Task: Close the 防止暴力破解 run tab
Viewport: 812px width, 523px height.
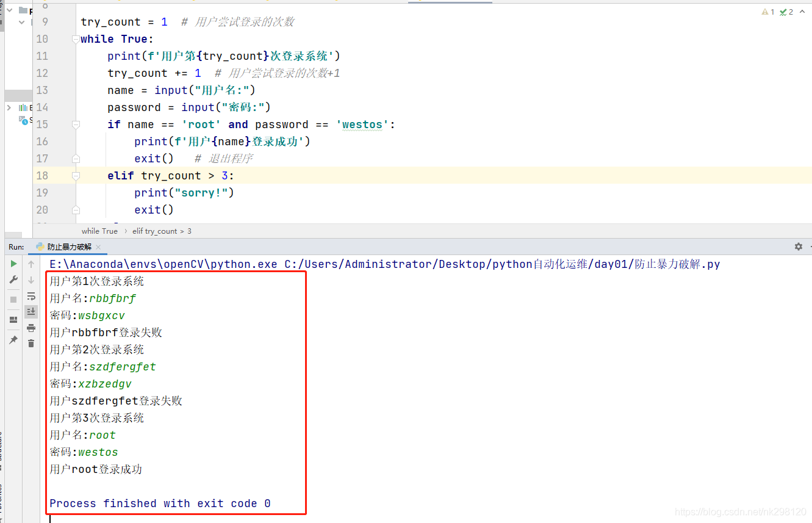Action: coord(98,247)
